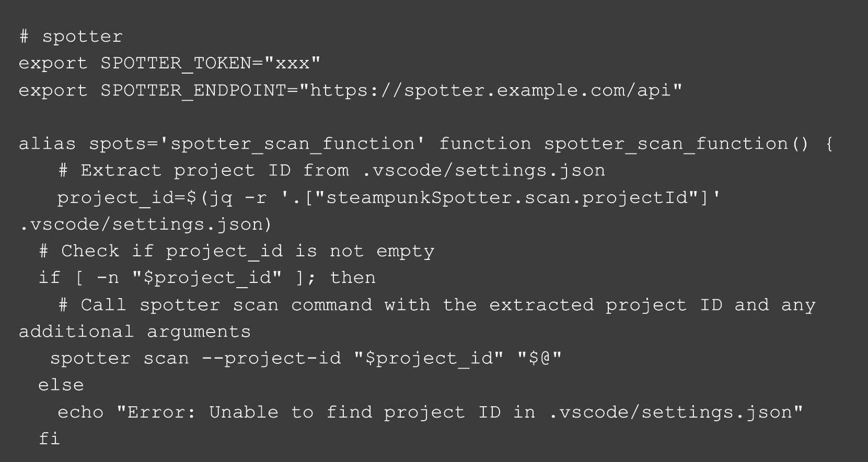Click the echo "Error: Unable to find" line
The width and height of the screenshot is (868, 462).
(x=430, y=413)
